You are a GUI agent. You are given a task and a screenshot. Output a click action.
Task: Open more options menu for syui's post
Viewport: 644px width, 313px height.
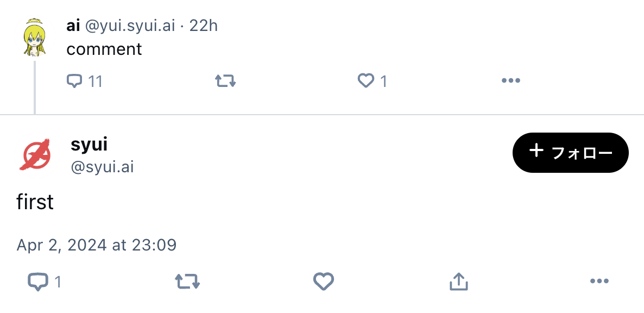click(599, 281)
